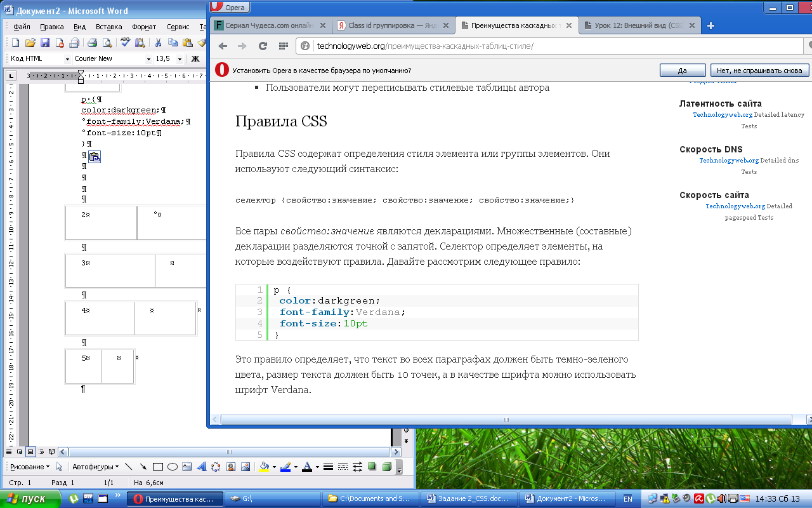Screen dimensions: 812x508
Task: Select the Rectangle drawing tool
Action: tap(158, 467)
